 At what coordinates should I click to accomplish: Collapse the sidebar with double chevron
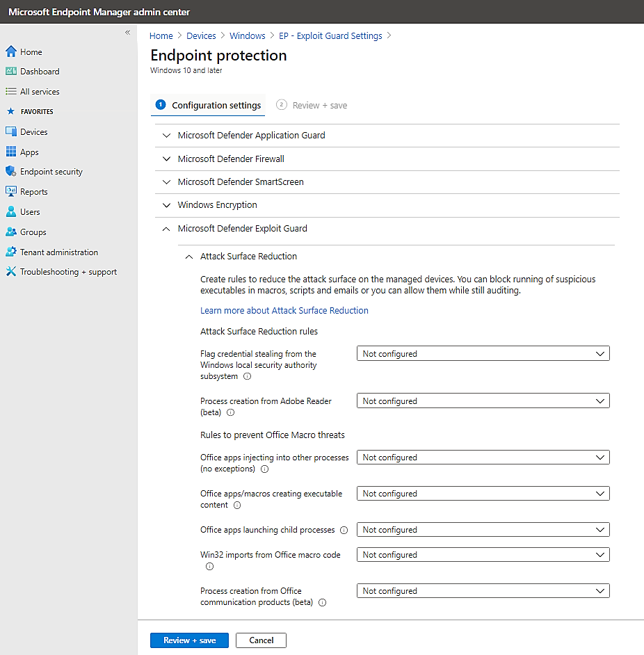pos(127,33)
